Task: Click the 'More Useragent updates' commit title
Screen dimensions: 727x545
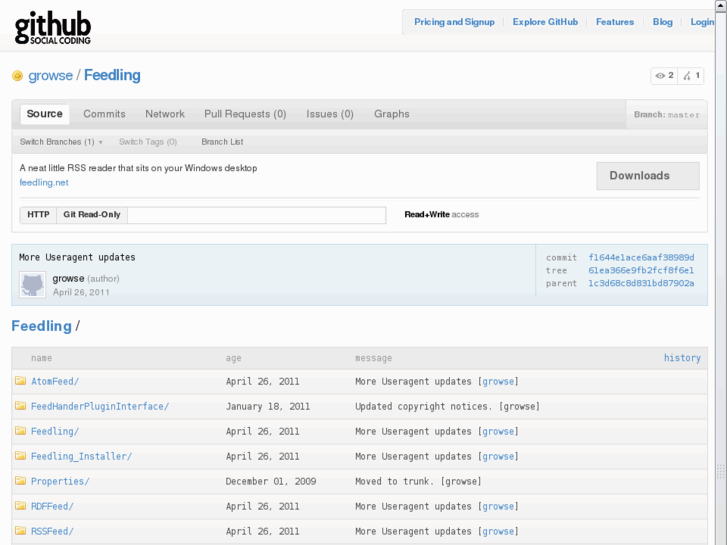Action: 77,257
